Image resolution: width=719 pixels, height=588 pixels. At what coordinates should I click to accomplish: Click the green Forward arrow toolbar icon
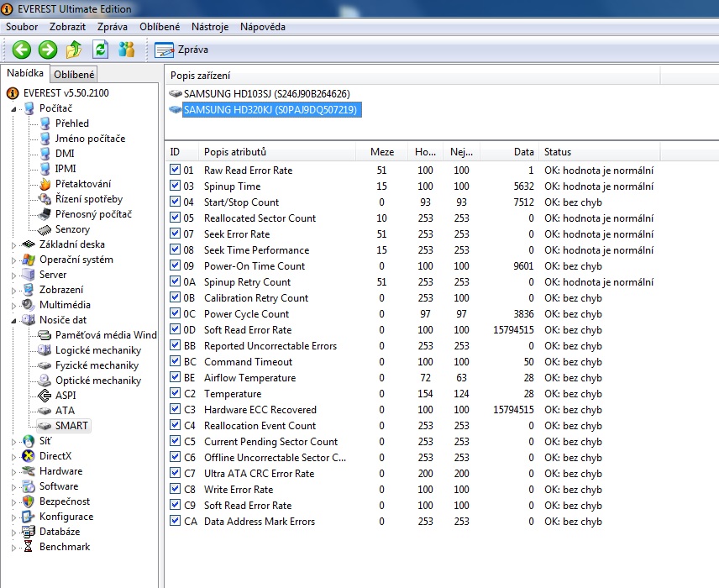(x=48, y=50)
